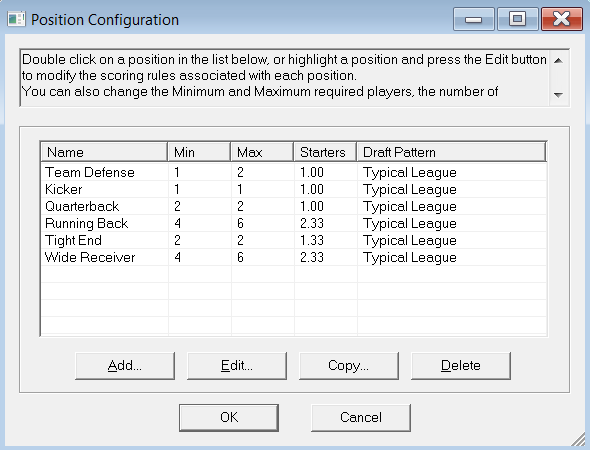
Task: Highlight the Quarterback position
Action: click(x=293, y=206)
